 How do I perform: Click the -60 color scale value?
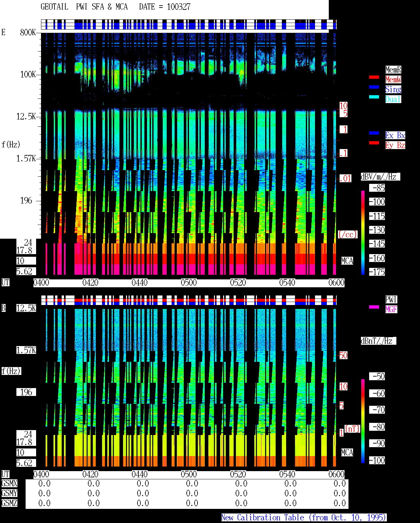(x=377, y=393)
